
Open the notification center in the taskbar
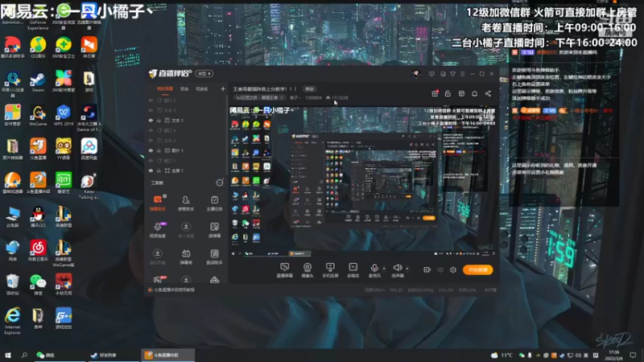coord(633,355)
